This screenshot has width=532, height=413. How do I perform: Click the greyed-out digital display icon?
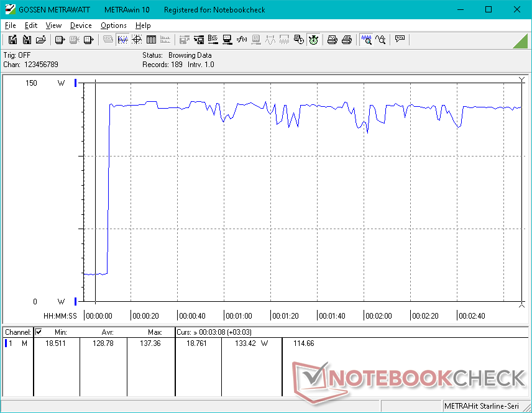108,40
